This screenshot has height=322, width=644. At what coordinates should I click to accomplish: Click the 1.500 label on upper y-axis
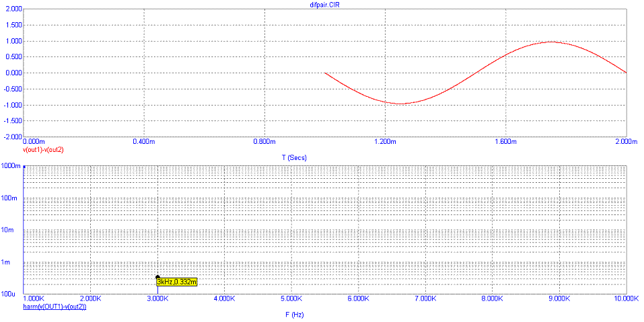coord(13,25)
